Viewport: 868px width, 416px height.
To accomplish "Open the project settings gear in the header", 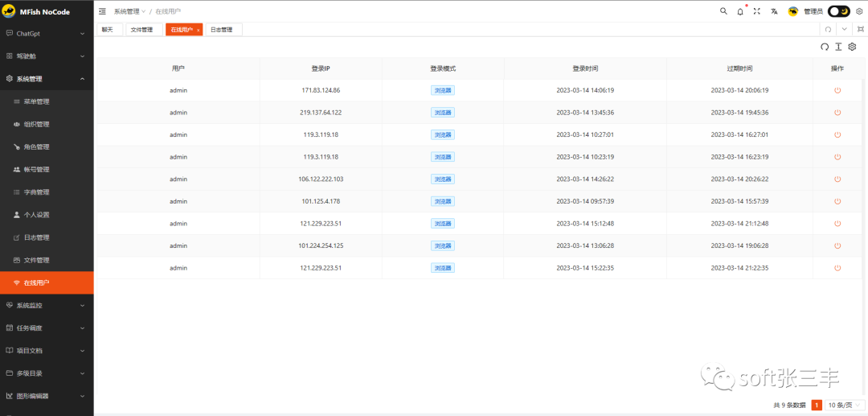I will click(x=859, y=11).
